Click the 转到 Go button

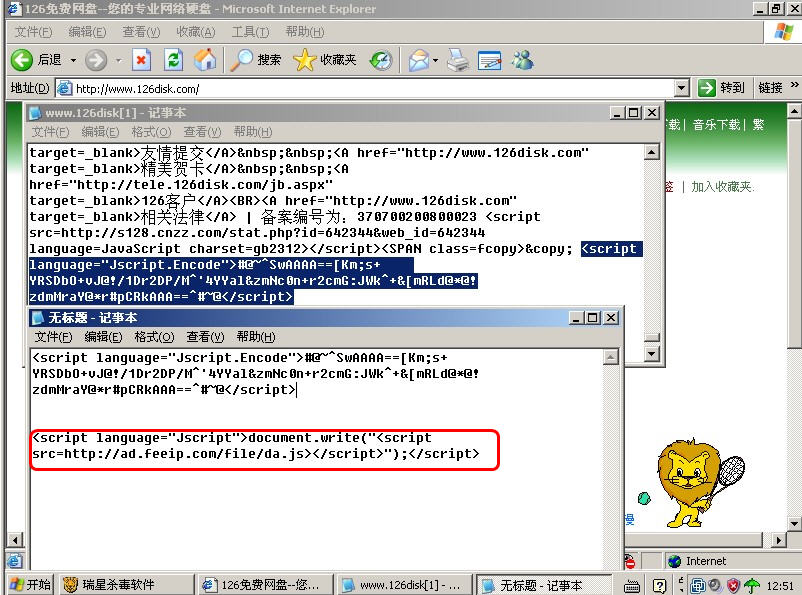pyautogui.click(x=722, y=88)
